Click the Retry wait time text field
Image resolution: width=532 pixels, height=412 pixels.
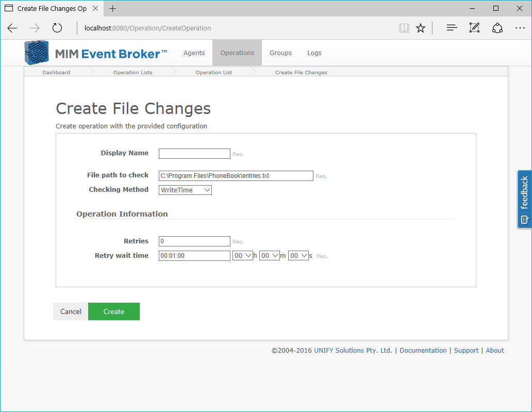point(194,256)
